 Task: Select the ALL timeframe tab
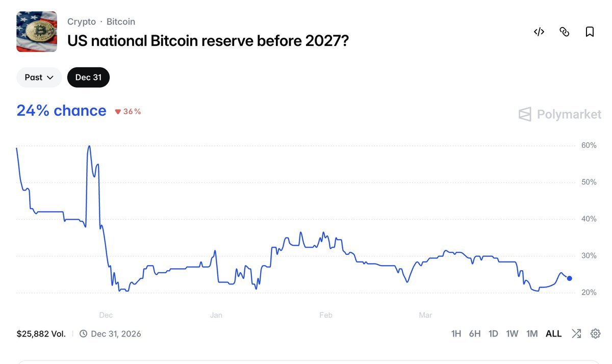[553, 333]
